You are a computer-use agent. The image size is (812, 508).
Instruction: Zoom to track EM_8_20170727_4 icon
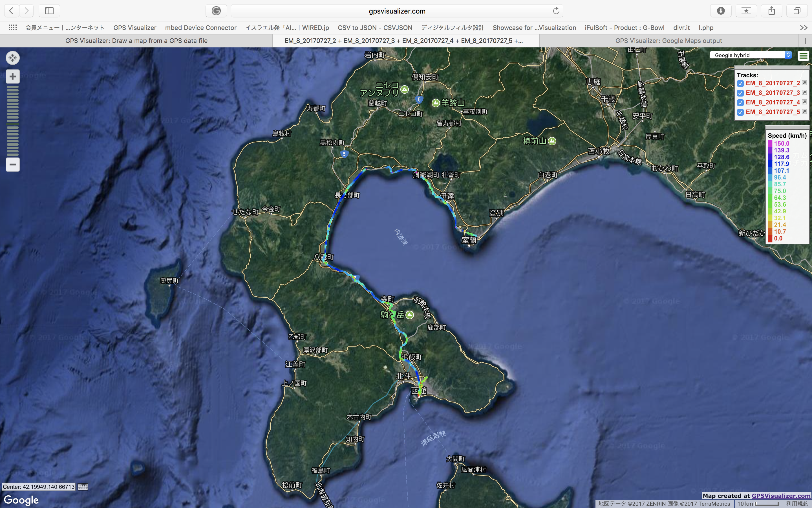pyautogui.click(x=804, y=102)
